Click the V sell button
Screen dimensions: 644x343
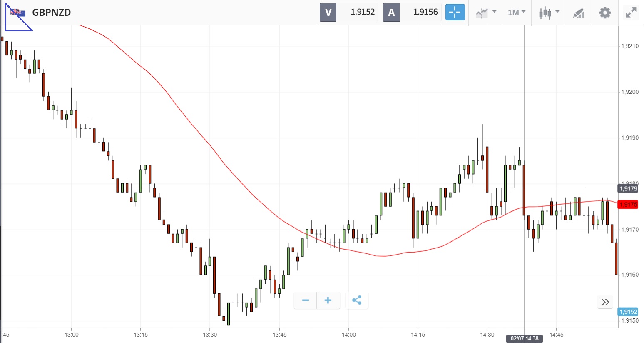328,13
